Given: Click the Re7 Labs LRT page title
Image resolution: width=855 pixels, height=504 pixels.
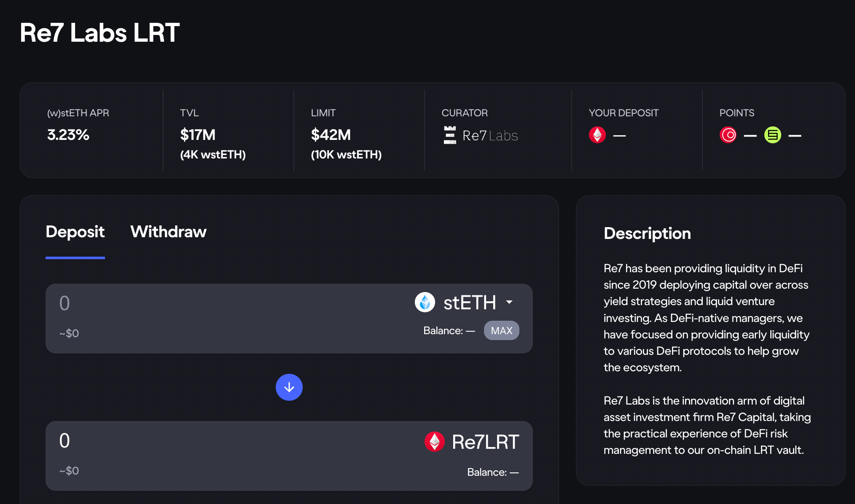Looking at the screenshot, I should pos(100,33).
